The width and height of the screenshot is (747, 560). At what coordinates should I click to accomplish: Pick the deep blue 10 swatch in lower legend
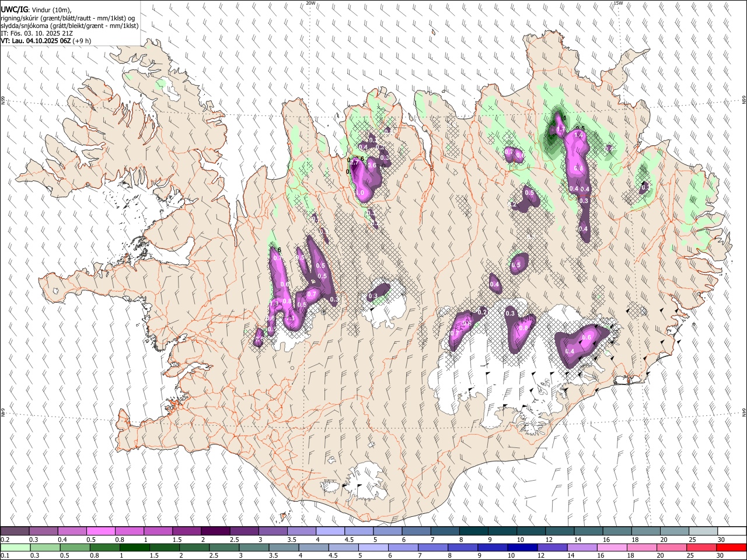[522, 548]
